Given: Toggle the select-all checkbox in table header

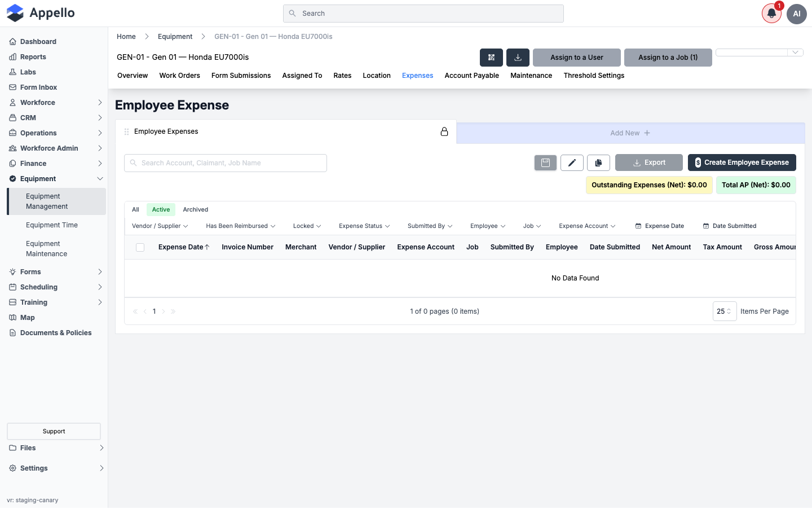Looking at the screenshot, I should (x=140, y=247).
